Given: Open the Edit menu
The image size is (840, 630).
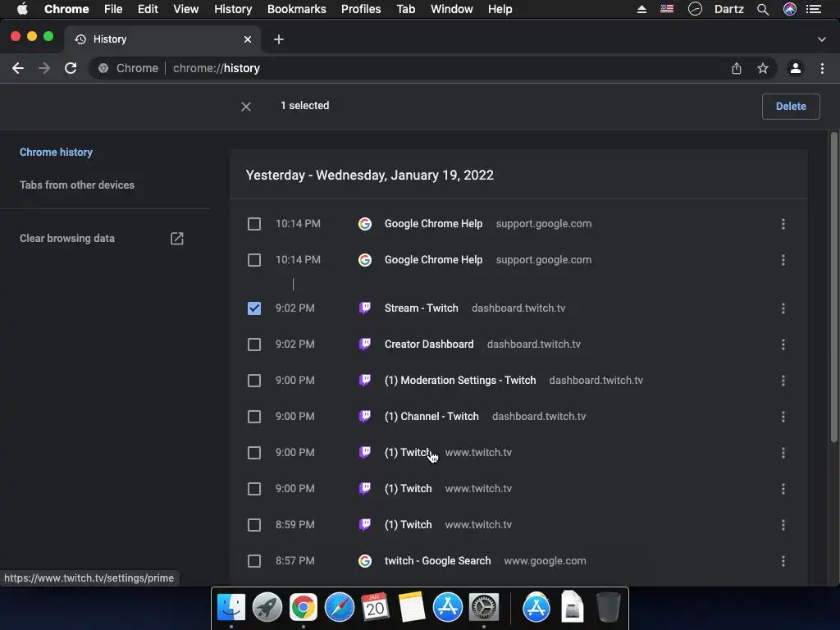Looking at the screenshot, I should click(148, 9).
